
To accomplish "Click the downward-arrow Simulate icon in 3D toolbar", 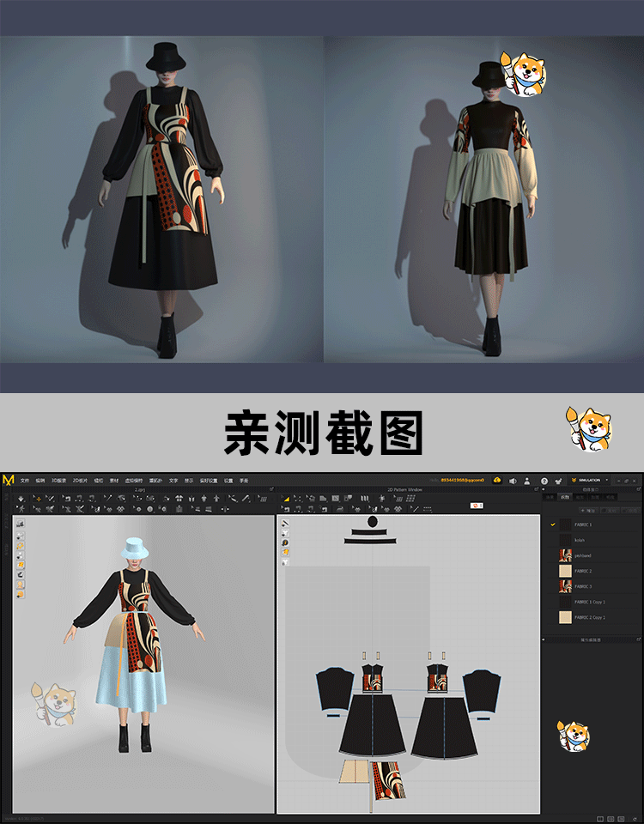I will click(x=21, y=499).
